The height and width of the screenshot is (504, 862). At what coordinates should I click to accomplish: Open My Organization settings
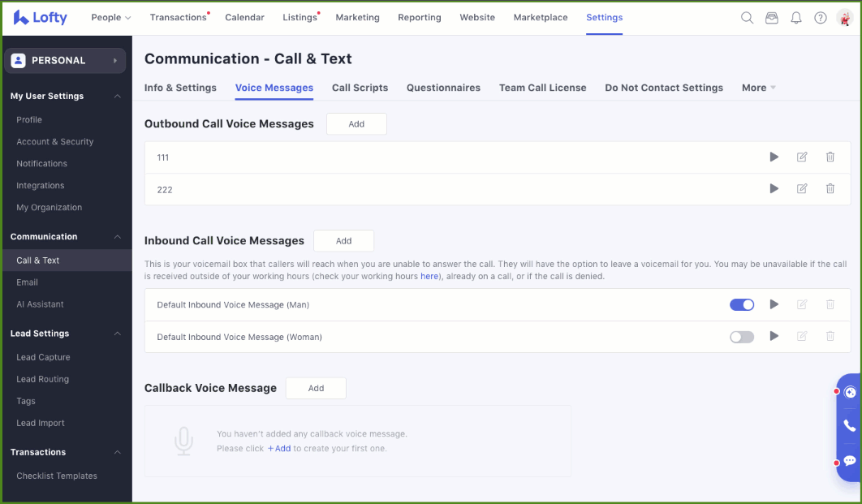coord(49,208)
